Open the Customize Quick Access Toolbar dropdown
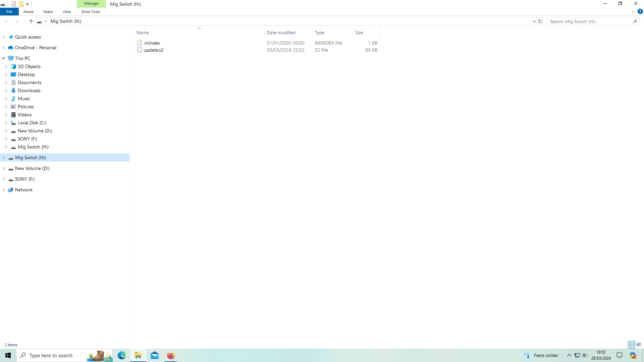 coord(28,4)
